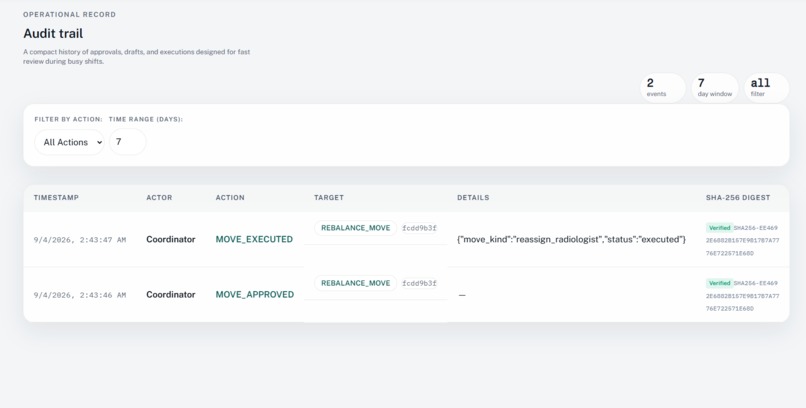Click the TIME RANGE (DAYS) label

coord(146,119)
